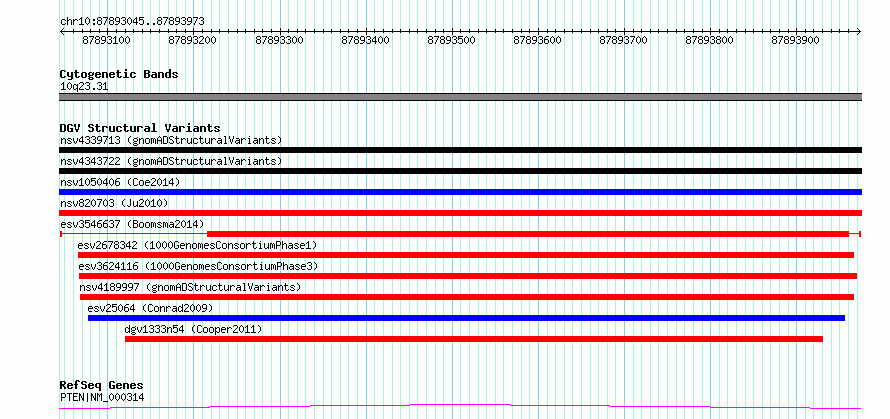Click the left arrow end of the ruler
The width and height of the screenshot is (890, 419).
click(x=62, y=32)
